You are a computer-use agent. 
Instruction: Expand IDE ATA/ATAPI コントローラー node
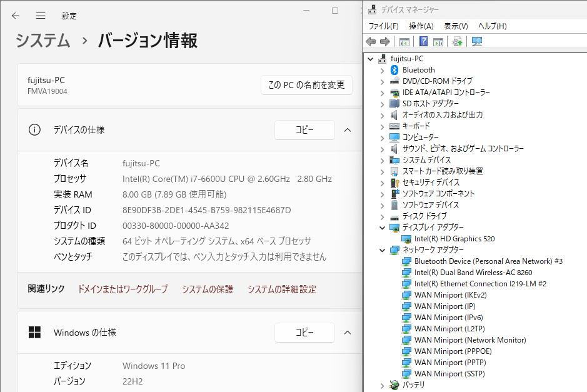[382, 93]
